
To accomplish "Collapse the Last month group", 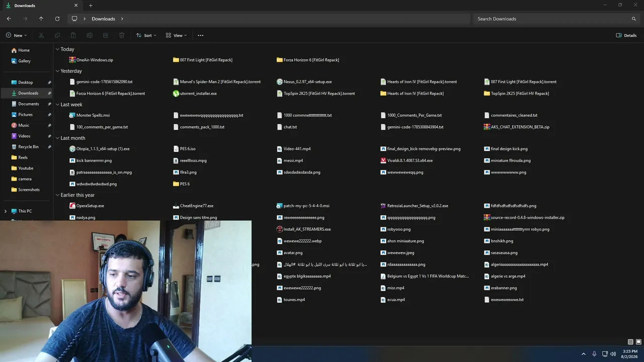I will click(x=57, y=138).
